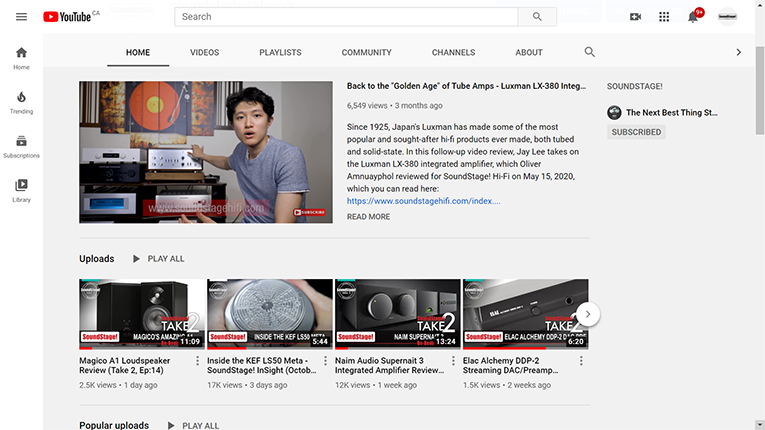Open the YouTube apps grid icon
The width and height of the screenshot is (765, 430).
(x=664, y=17)
